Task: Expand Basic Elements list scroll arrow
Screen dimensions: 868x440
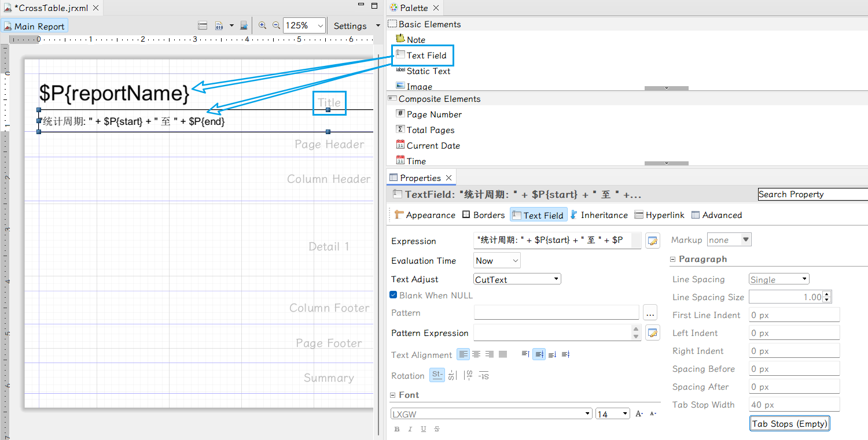Action: point(667,88)
